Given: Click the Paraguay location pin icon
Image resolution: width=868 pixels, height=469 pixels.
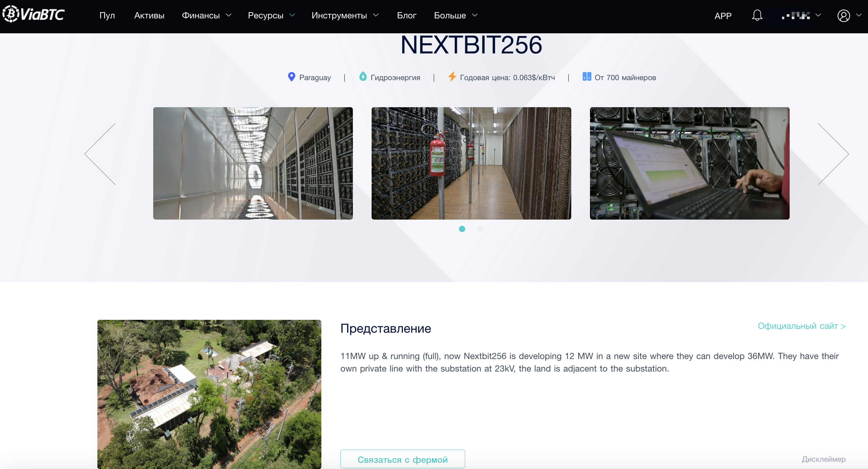Looking at the screenshot, I should coord(292,77).
